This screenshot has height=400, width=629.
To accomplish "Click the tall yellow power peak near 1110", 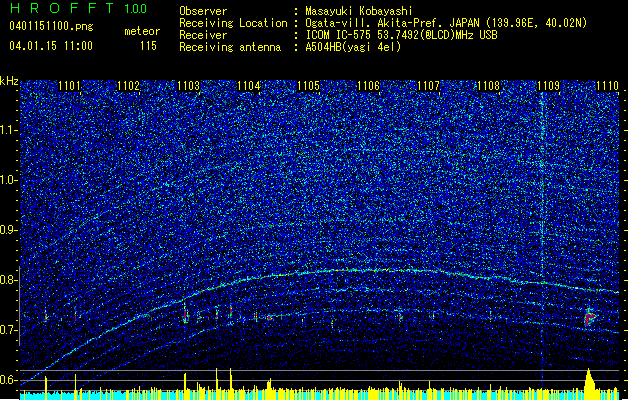I will pos(589,382).
